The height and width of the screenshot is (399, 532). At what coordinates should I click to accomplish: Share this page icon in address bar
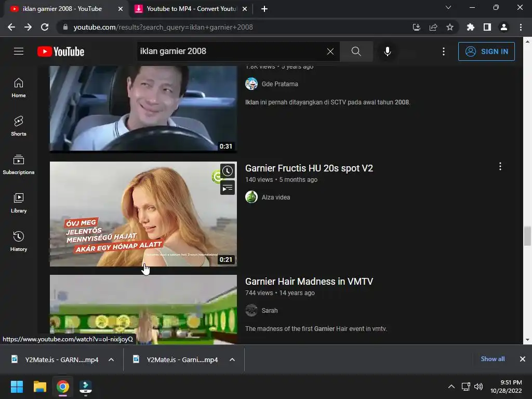coord(433,27)
